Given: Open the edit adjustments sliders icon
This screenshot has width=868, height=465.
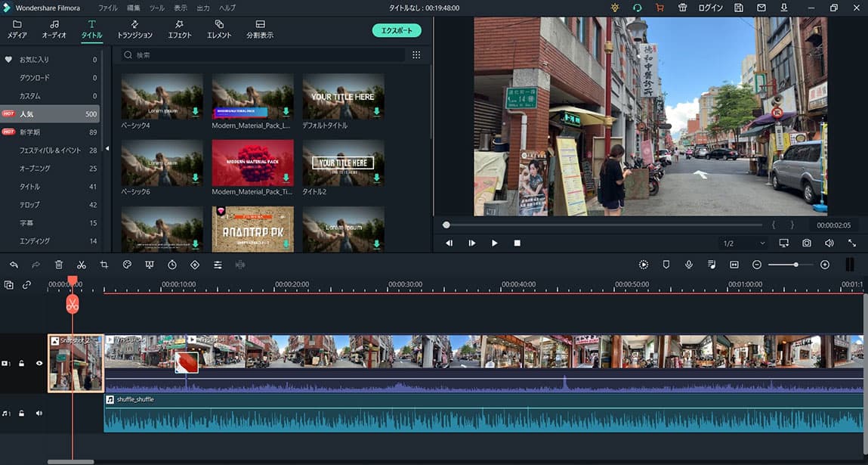Looking at the screenshot, I should pyautogui.click(x=218, y=265).
